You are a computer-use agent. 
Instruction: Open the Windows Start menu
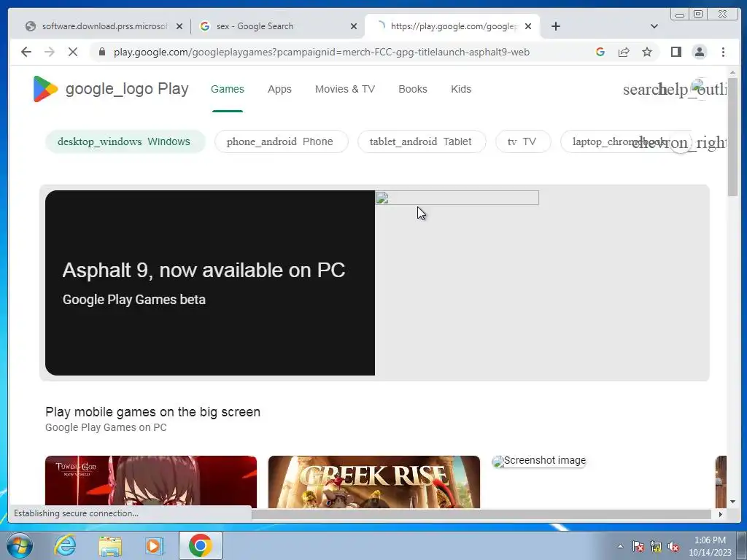point(20,545)
